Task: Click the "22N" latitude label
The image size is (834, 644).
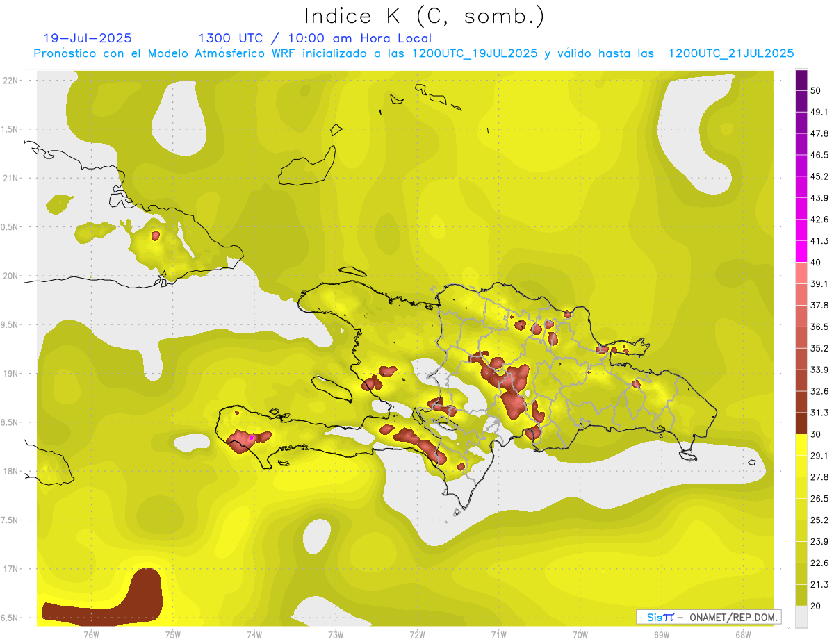Action: click(x=12, y=80)
